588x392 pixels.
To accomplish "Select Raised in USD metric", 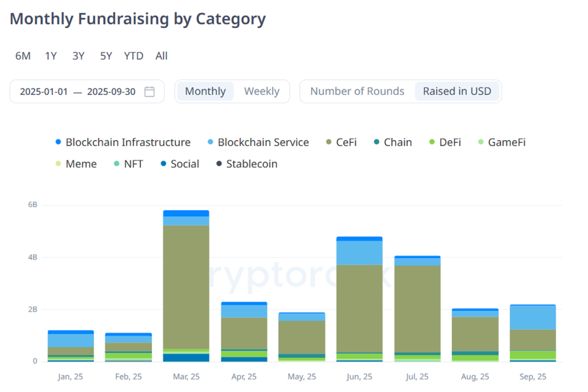I will click(457, 92).
